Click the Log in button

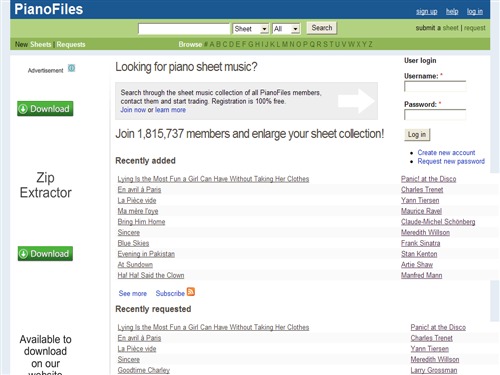(417, 135)
